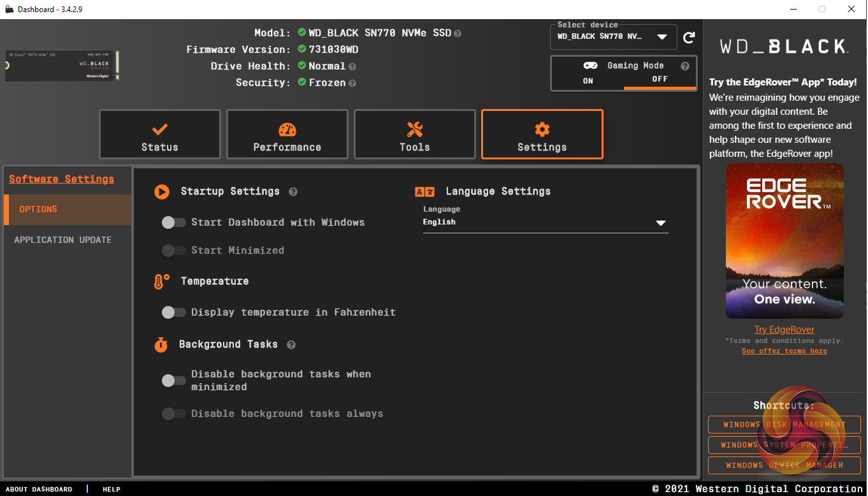The height and width of the screenshot is (496, 868).
Task: Open the Language dropdown
Action: pos(546,222)
